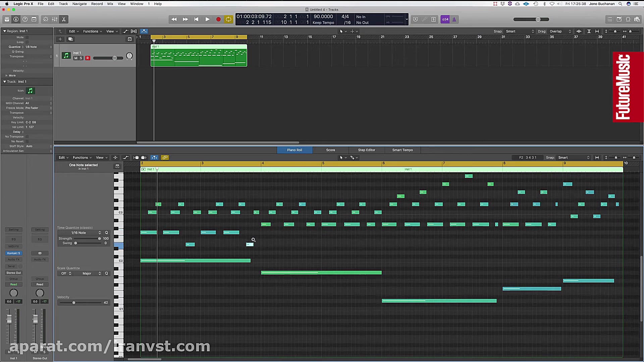
Task: Click the Read automation button on Inst 1 channel
Action: click(13, 284)
